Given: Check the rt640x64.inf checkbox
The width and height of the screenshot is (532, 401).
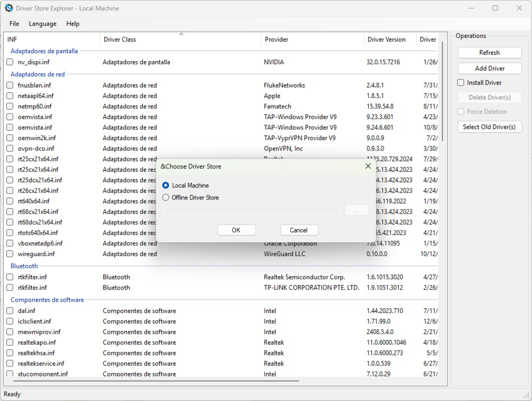Looking at the screenshot, I should [10, 201].
